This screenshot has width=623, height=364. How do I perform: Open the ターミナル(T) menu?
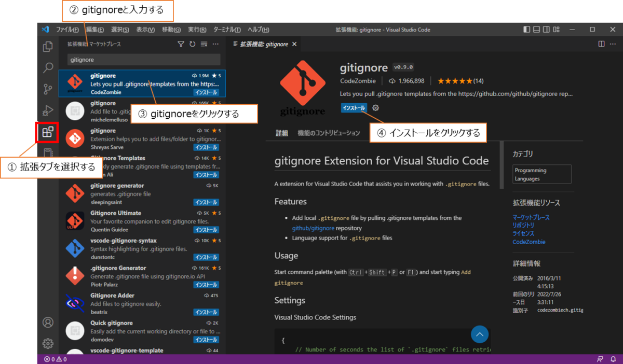tap(227, 30)
